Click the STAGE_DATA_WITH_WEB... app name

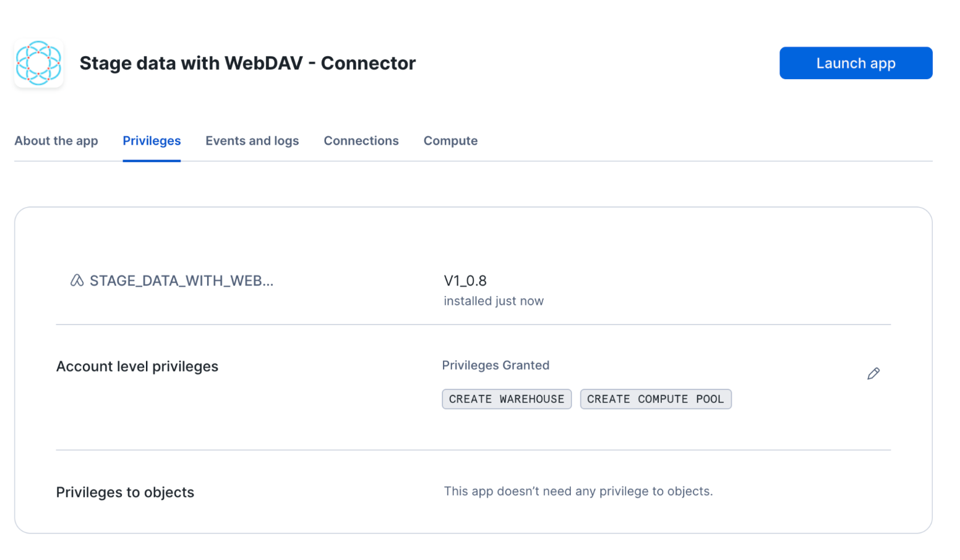[181, 281]
